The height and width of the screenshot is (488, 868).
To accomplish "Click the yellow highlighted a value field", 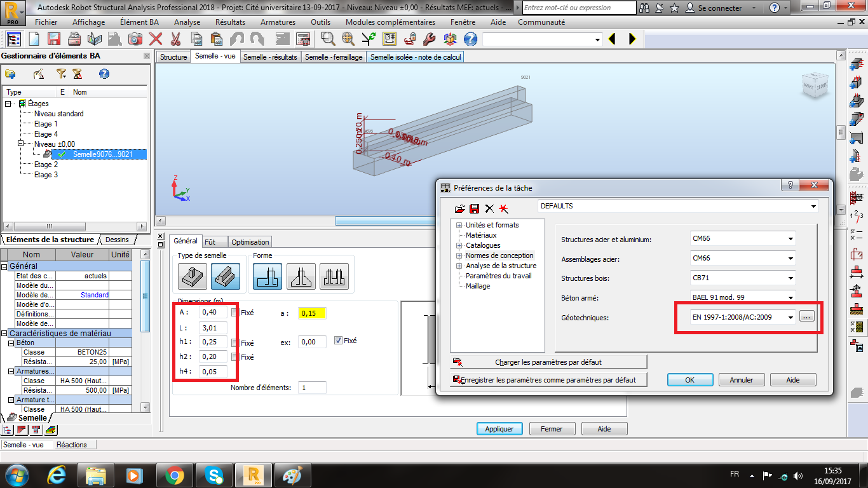I will [x=313, y=313].
